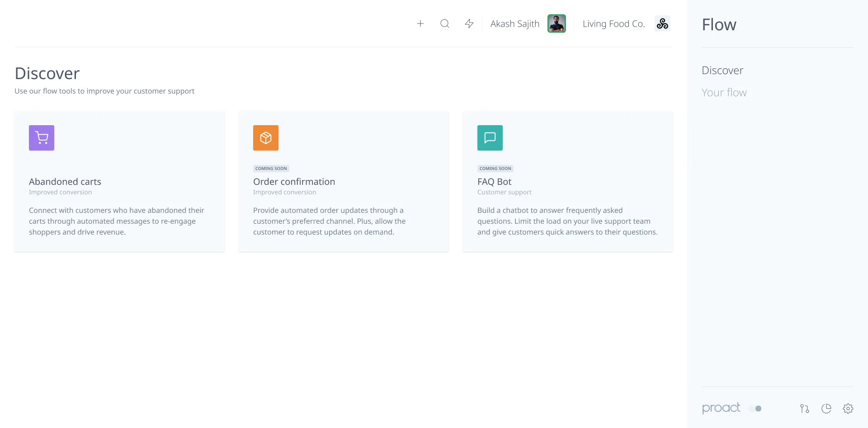Open the pull request icon in sidebar footer
This screenshot has width=868, height=428.
coord(804,409)
